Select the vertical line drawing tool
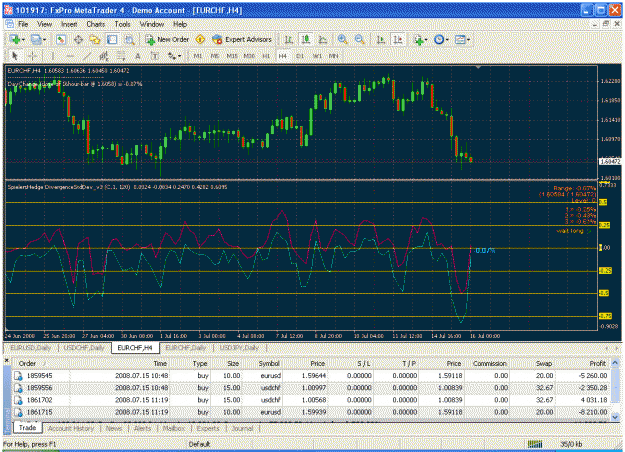Screen dimensions: 625x452 pos(51,56)
